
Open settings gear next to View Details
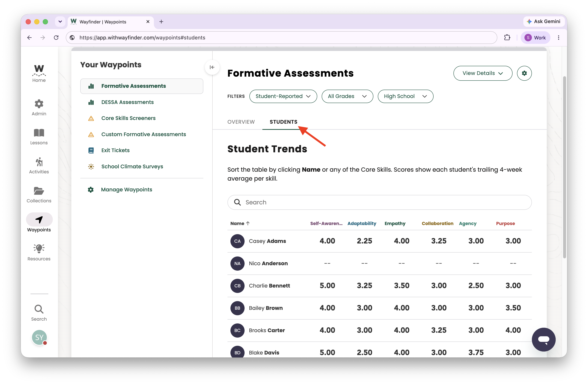tap(524, 73)
